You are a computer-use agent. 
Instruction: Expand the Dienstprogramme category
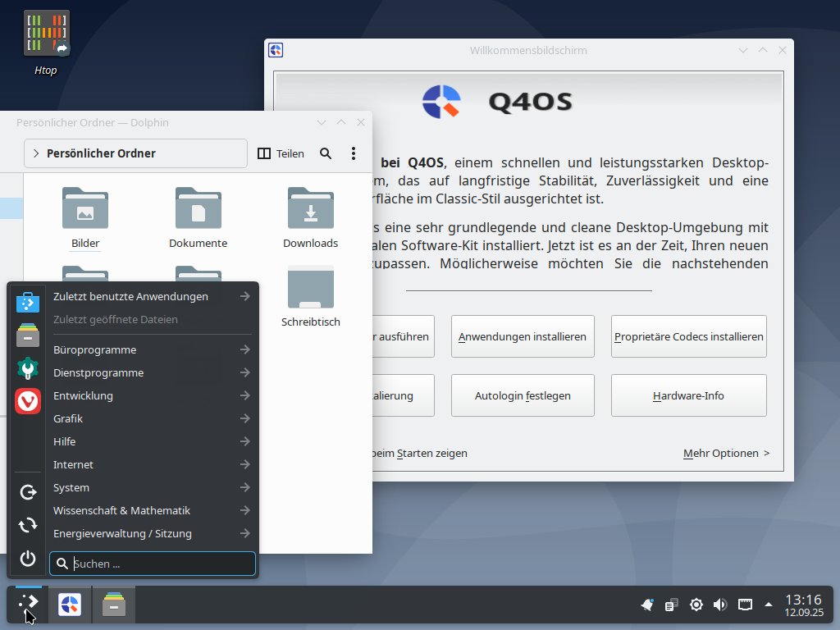(x=152, y=372)
